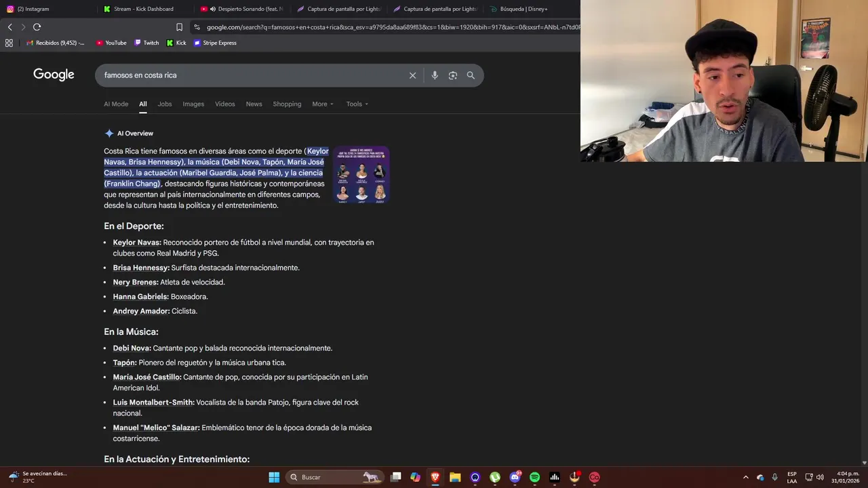This screenshot has height=488, width=868.
Task: Switch to first Captura de pantalla tab
Action: (338, 9)
